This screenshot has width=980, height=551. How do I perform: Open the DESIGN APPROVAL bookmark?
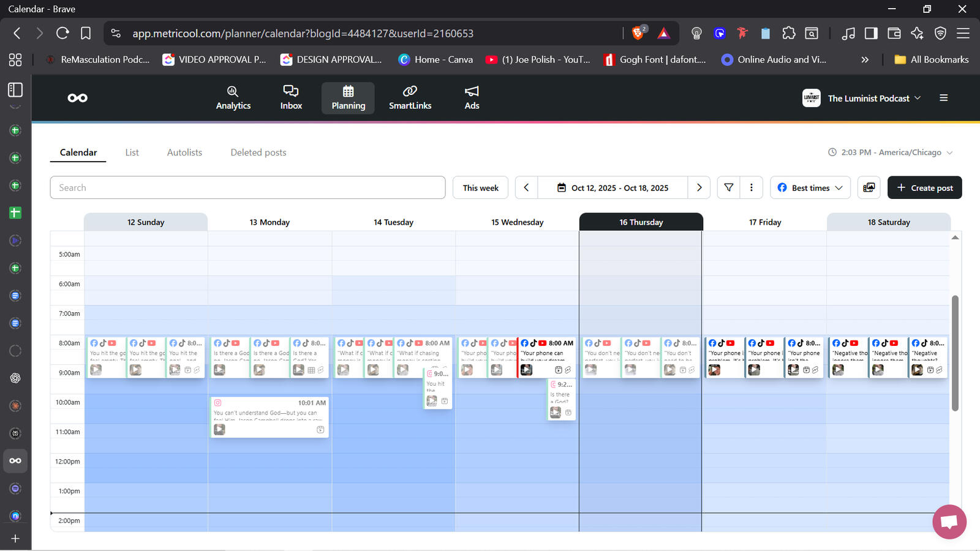(x=331, y=59)
